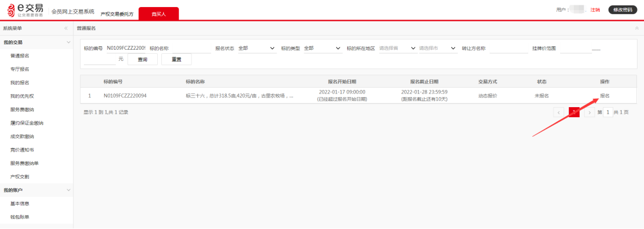Switch to the 产权交易委托方 tab
The image size is (644, 229).
coord(117,14)
